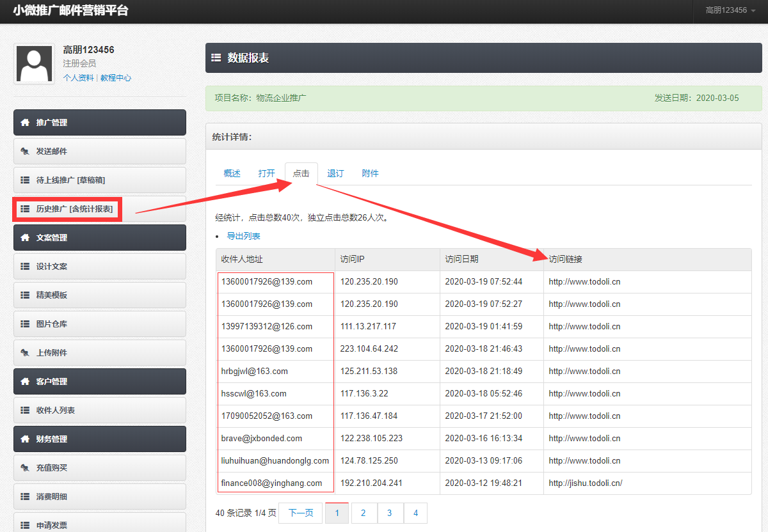Screen dimensions: 768x532
Task: Click the list icon beside 申请发票
Action: [25, 526]
